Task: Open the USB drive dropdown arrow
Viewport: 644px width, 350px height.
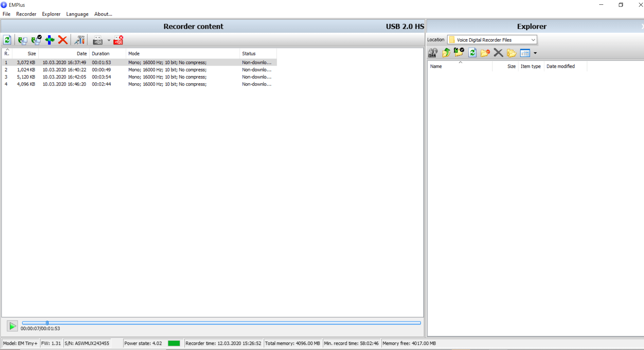Action: pos(109,40)
